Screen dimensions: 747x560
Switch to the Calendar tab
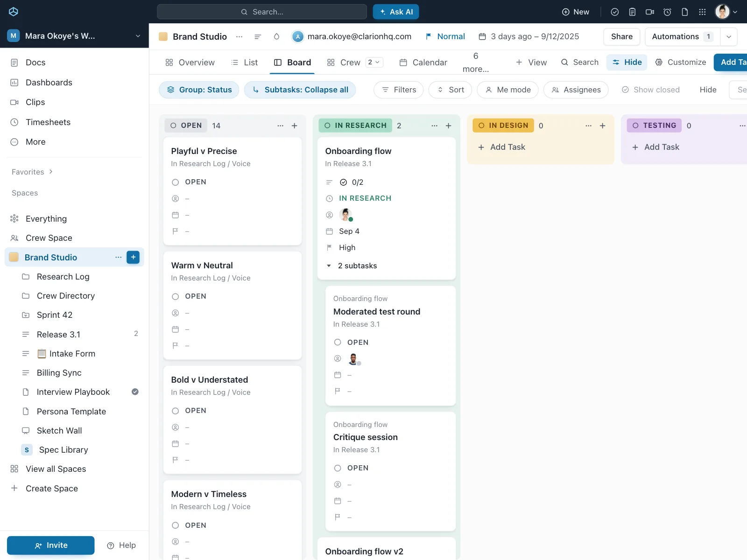(x=423, y=63)
